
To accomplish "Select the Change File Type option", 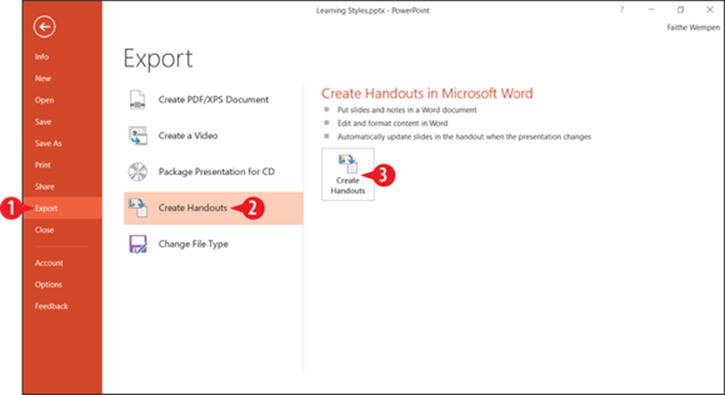I will pos(213,244).
